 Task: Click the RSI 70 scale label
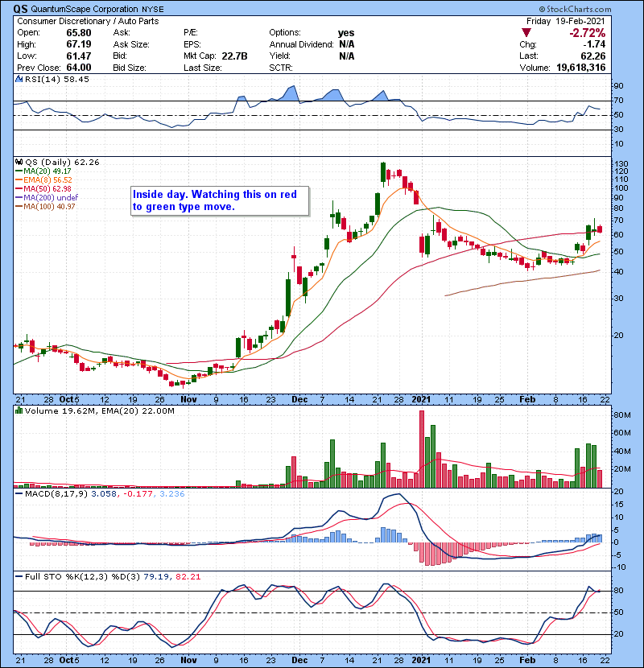[618, 101]
